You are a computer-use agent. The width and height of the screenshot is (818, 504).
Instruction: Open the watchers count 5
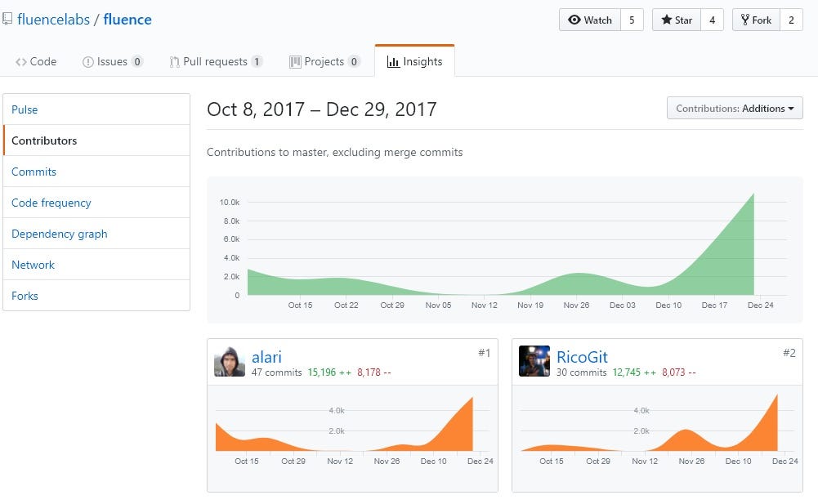632,20
